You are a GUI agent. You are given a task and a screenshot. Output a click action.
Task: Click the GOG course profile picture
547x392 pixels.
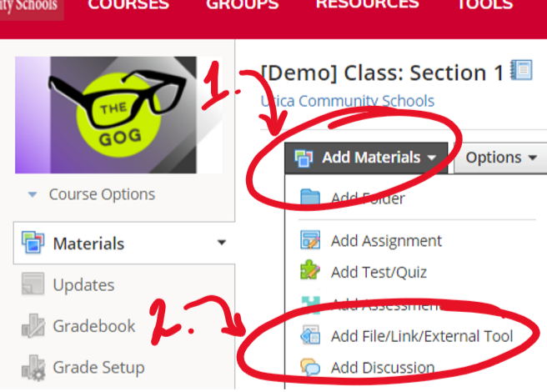(118, 114)
